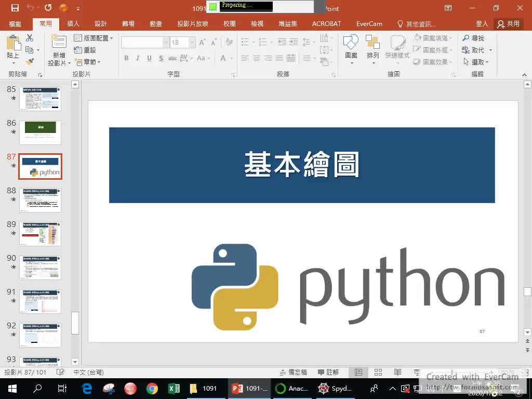Save the presentation from the quick access toolbar
Image resolution: width=532 pixels, height=399 pixels.
(15, 8)
